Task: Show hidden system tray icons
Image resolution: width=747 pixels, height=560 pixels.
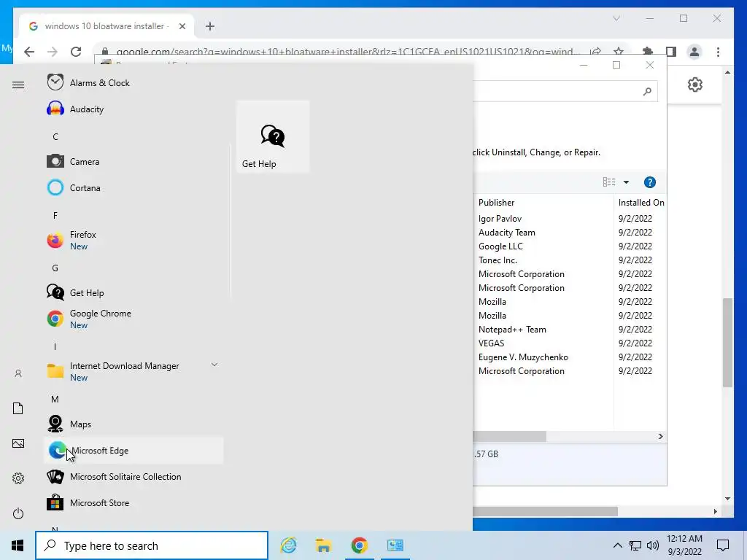Action: pyautogui.click(x=617, y=545)
